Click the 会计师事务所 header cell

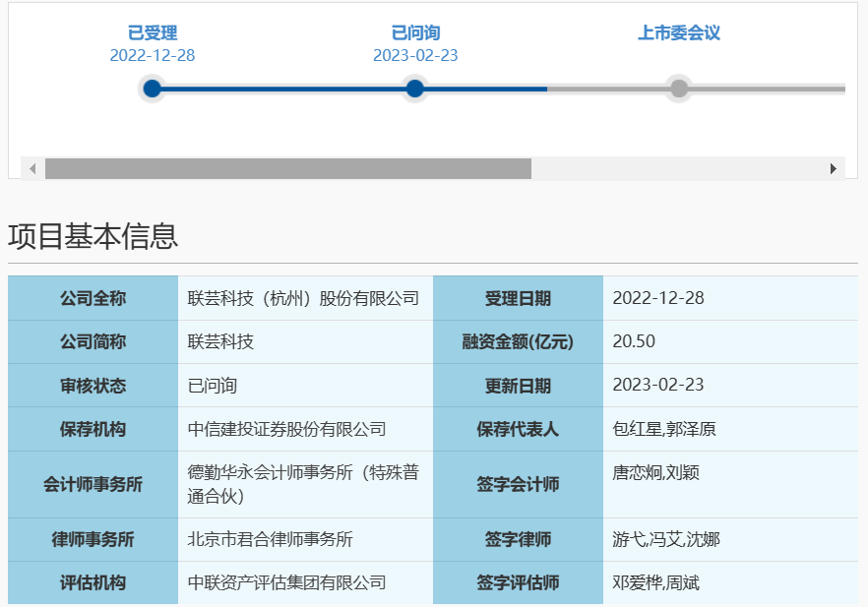[93, 484]
